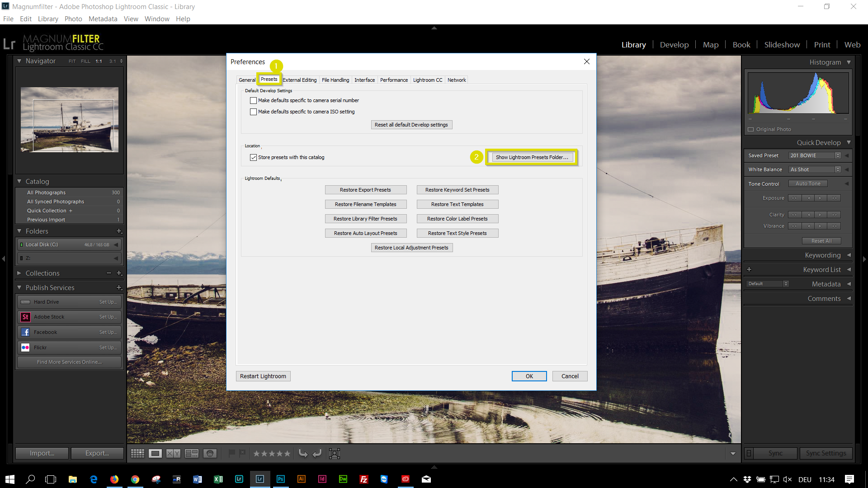Launch Dreamweaver from taskbar

[x=343, y=479]
